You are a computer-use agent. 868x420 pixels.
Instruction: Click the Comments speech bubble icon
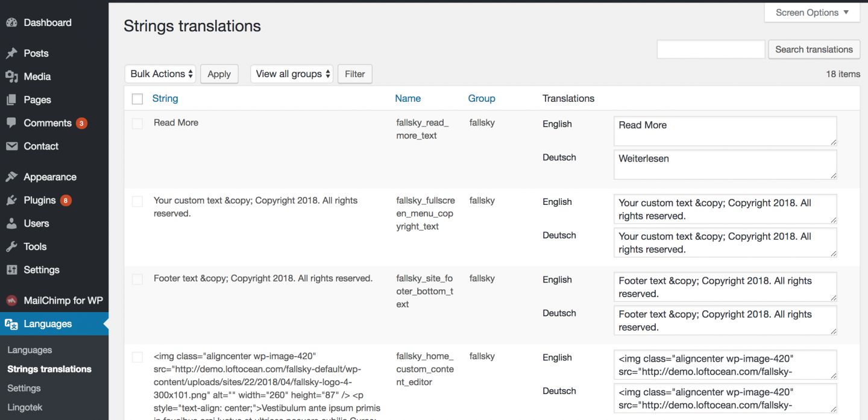[11, 123]
